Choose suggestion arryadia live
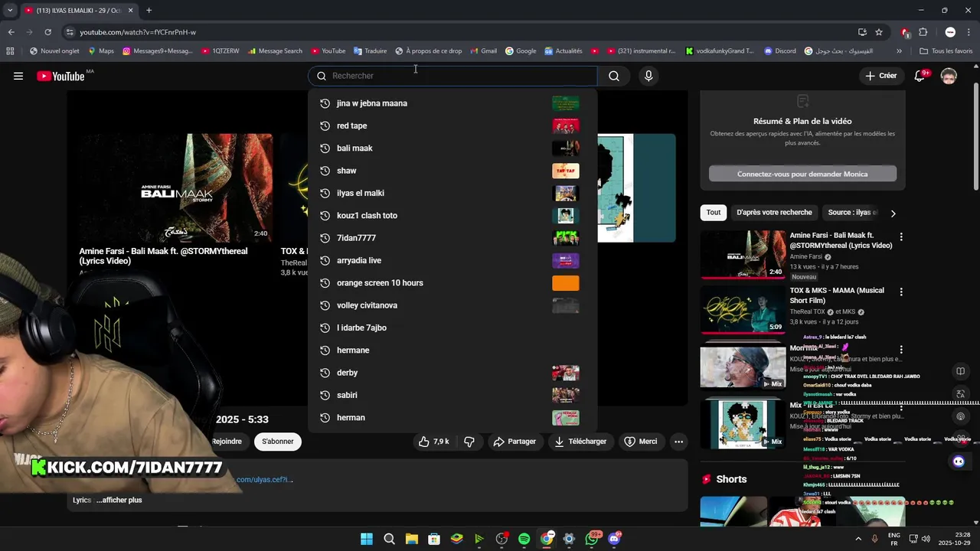The height and width of the screenshot is (551, 980). (452, 260)
